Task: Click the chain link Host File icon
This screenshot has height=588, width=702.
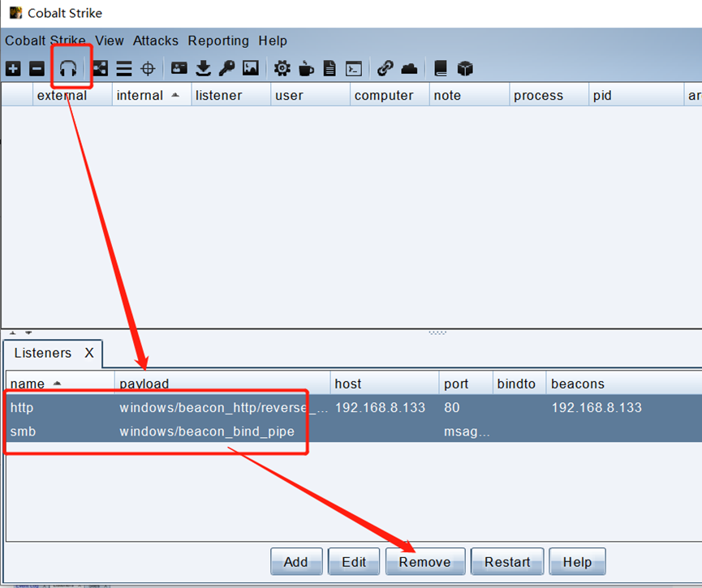Action: (385, 68)
